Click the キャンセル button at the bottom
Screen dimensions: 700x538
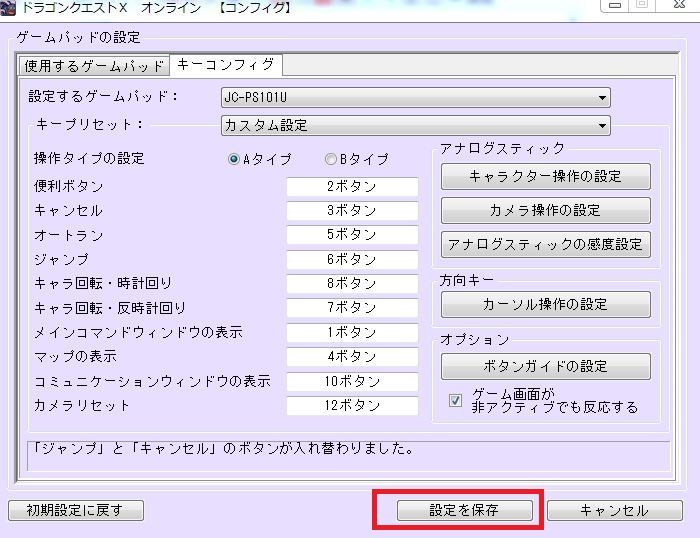615,510
